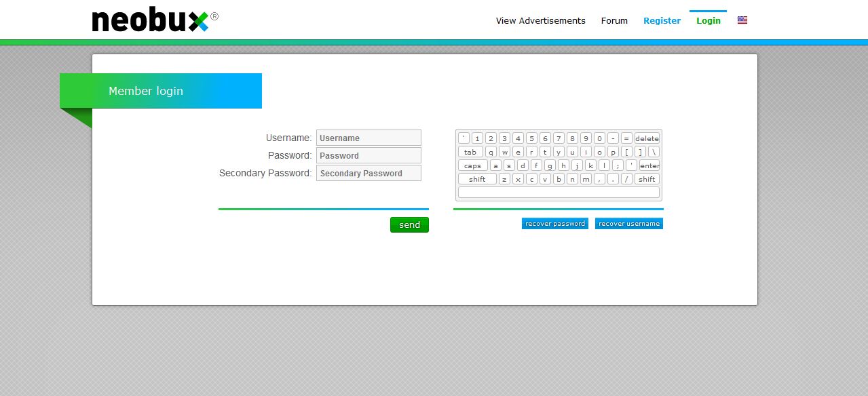Tap the 9 key on virtual keyboard
This screenshot has height=396, width=868.
point(586,138)
